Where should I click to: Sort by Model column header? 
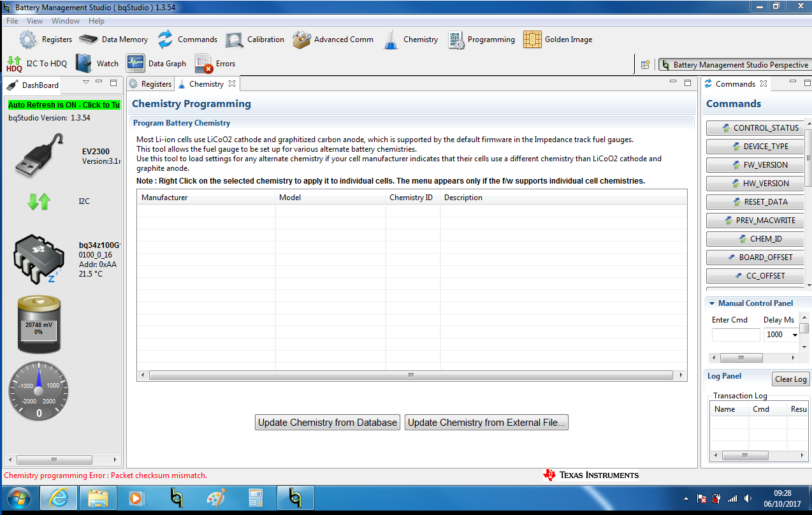(330, 197)
